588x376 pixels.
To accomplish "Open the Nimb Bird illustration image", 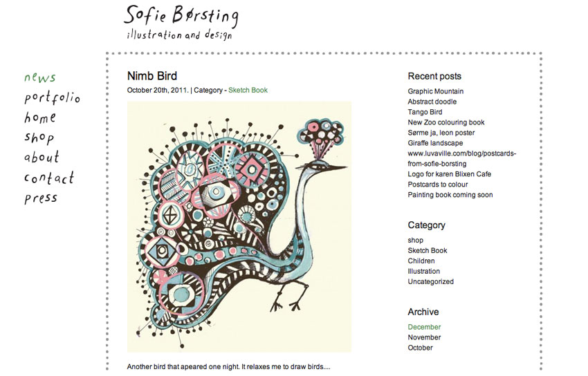I will tap(239, 227).
